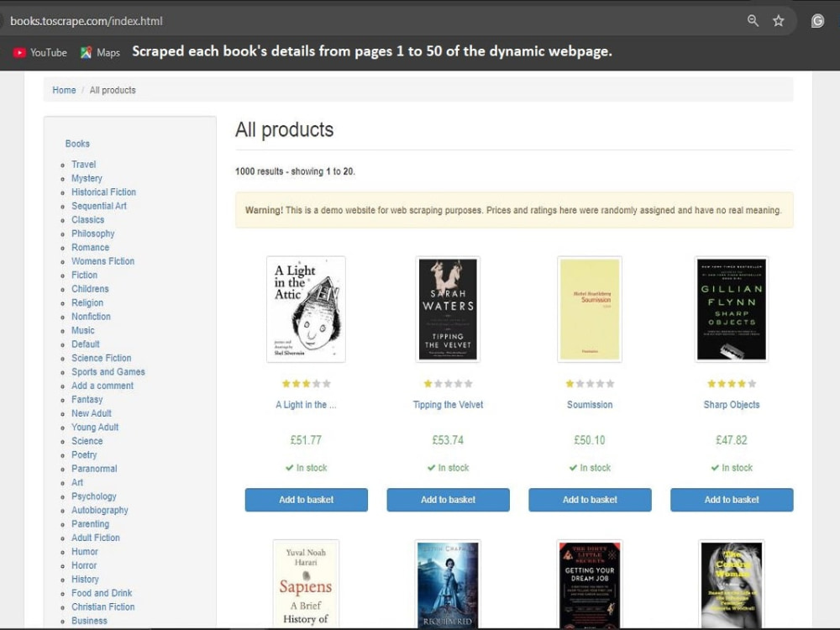Viewport: 840px width, 630px height.
Task: Open the Young Adult category
Action: (x=95, y=427)
